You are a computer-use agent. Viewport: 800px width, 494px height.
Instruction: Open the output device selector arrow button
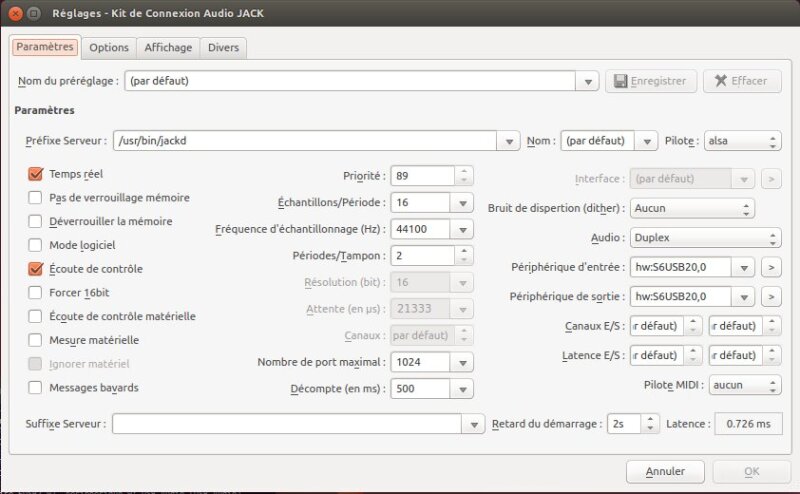(771, 297)
